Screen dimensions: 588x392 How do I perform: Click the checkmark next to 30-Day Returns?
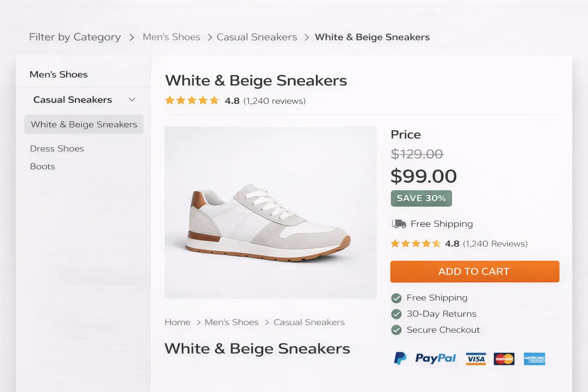click(396, 314)
